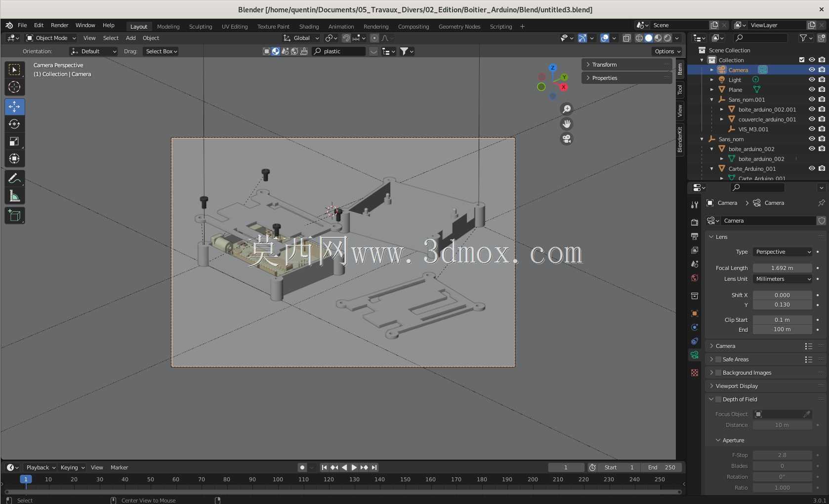Open the Object Mode dropdown
Image resolution: width=829 pixels, height=504 pixels.
coord(51,38)
